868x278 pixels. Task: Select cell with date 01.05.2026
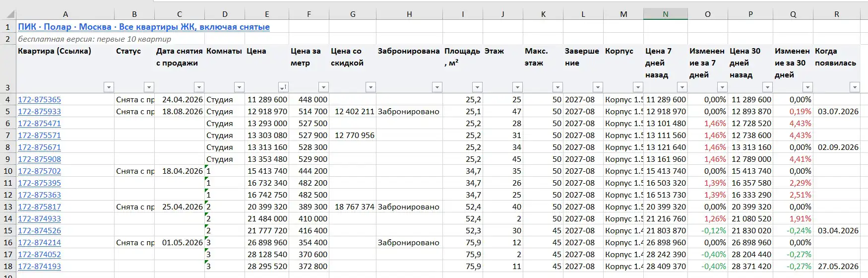click(180, 242)
